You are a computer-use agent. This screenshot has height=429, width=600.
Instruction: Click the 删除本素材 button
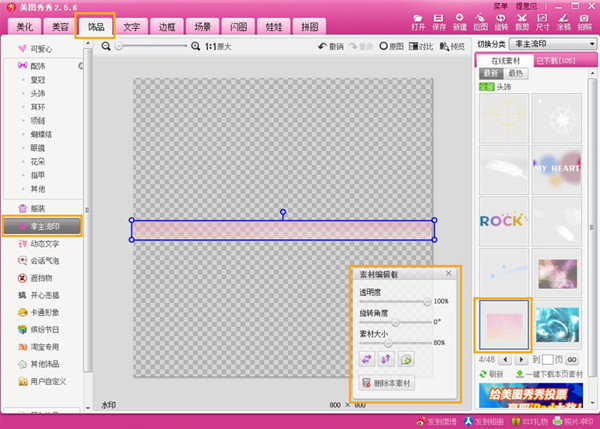click(387, 383)
